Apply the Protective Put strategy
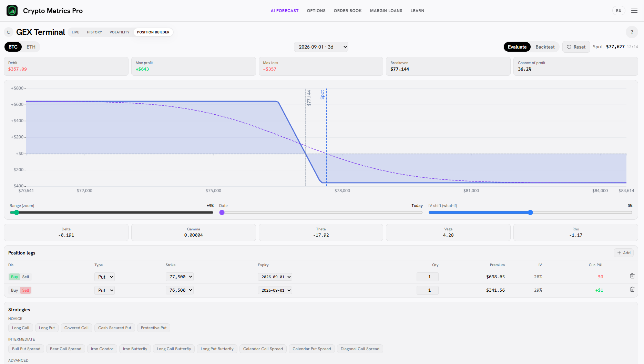The width and height of the screenshot is (644, 364). coord(154,328)
